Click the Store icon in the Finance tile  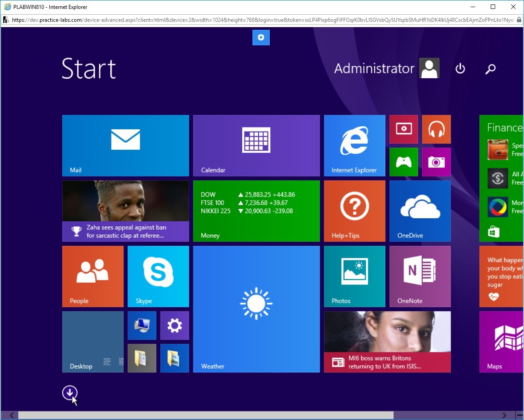(494, 232)
